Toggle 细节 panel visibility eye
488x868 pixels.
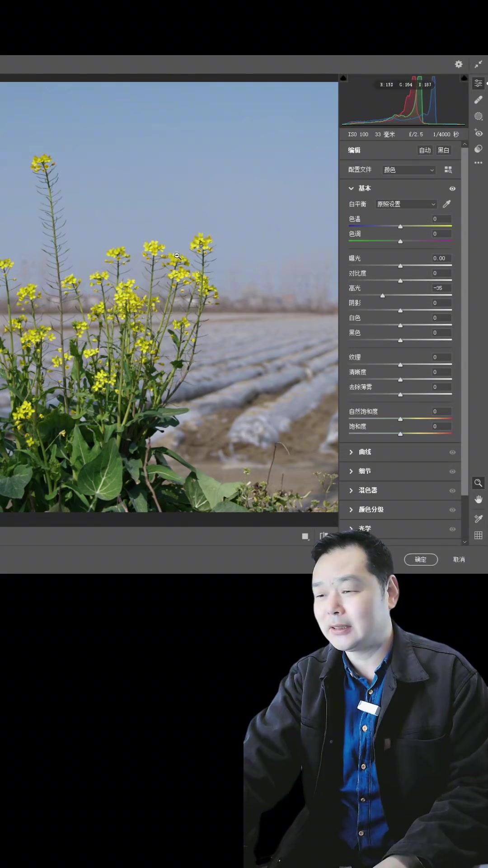[x=452, y=472]
